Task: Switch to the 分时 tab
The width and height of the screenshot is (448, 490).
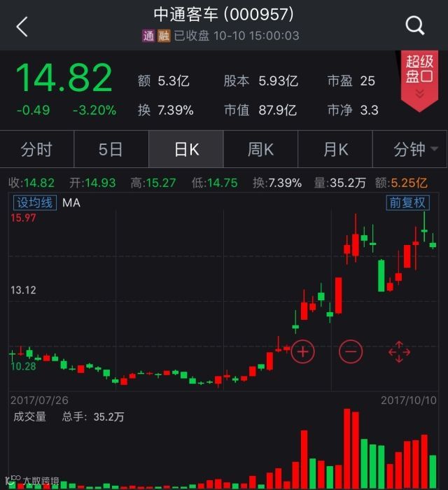Action: 37,149
